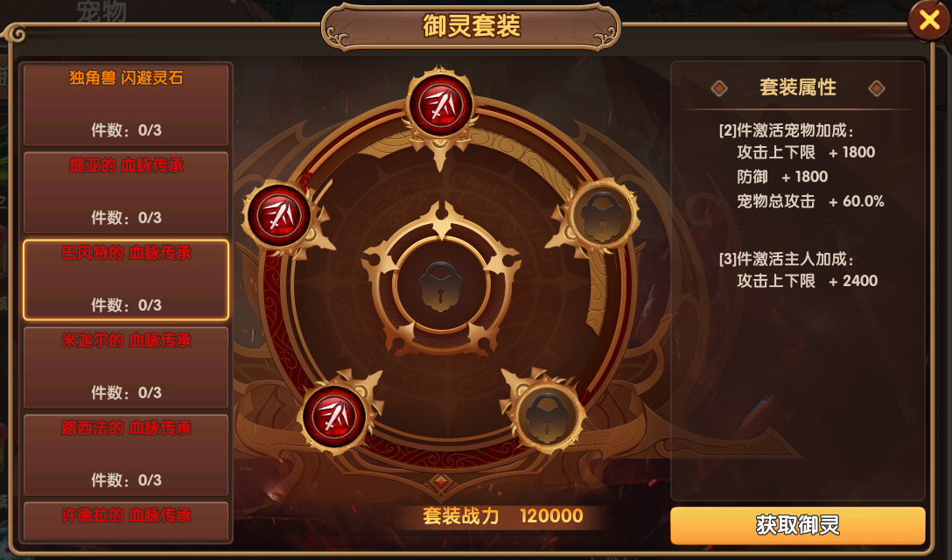952x560 pixels.
Task: Click the 套装属性 header
Action: click(798, 87)
